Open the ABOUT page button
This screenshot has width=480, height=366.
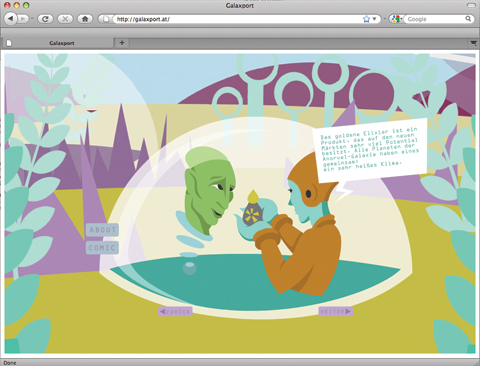pyautogui.click(x=102, y=230)
